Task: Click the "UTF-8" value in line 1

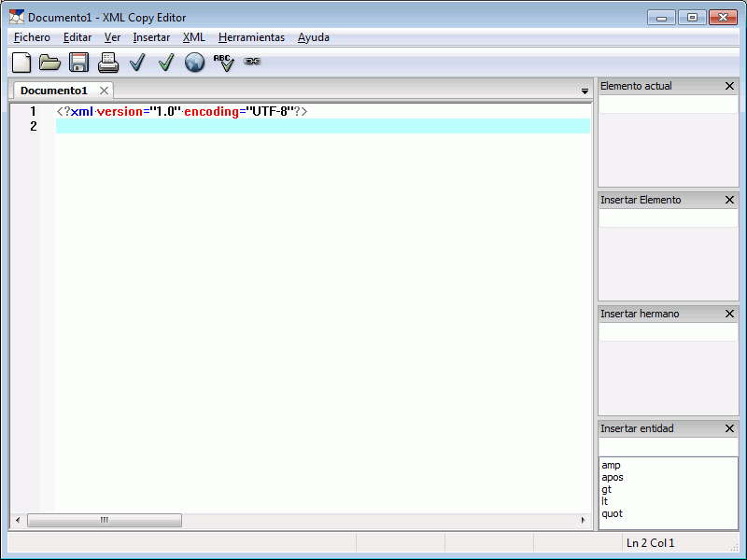Action: 270,111
